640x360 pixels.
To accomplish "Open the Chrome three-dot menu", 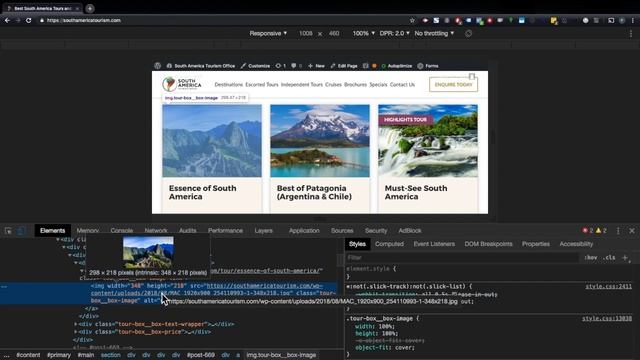I will pyautogui.click(x=633, y=20).
